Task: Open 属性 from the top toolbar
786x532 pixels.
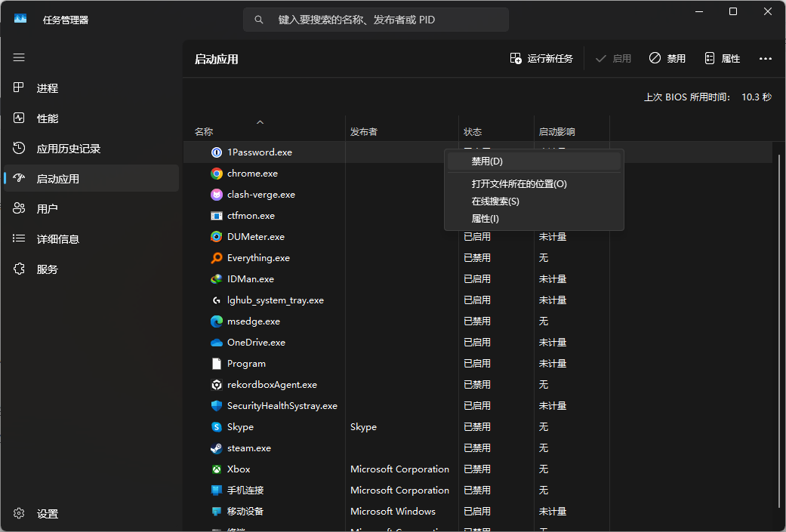Action: click(723, 59)
